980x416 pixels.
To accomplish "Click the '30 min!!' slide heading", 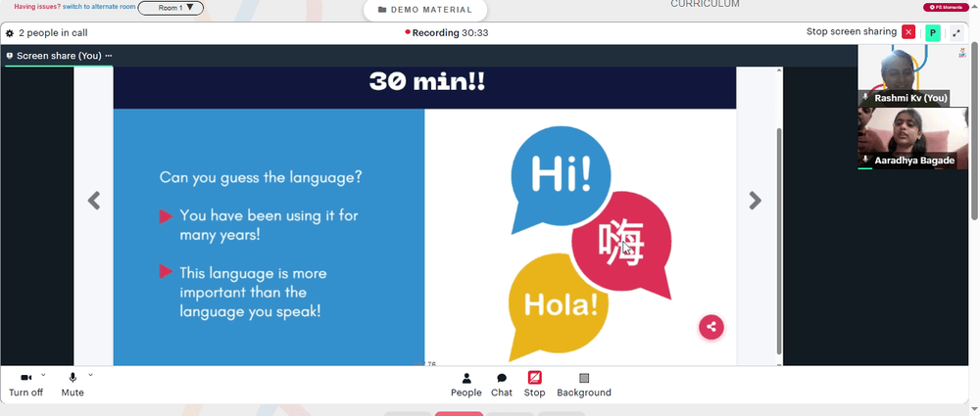I will point(427,82).
